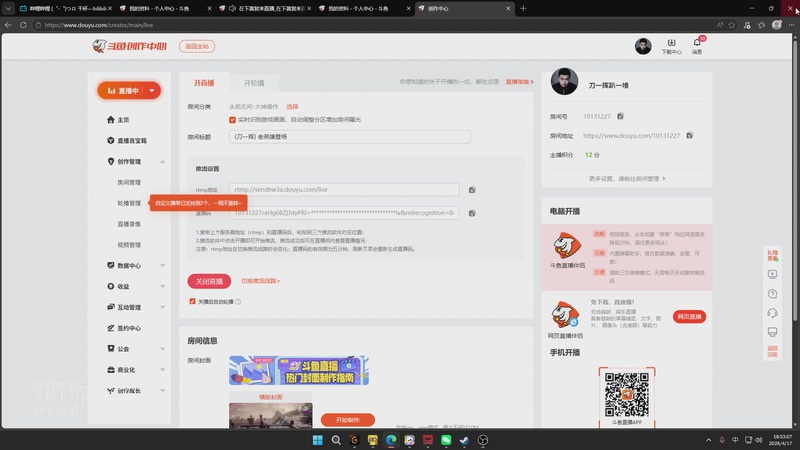Expand the 商业化 sidebar section
This screenshot has width=800, height=450.
tap(162, 370)
